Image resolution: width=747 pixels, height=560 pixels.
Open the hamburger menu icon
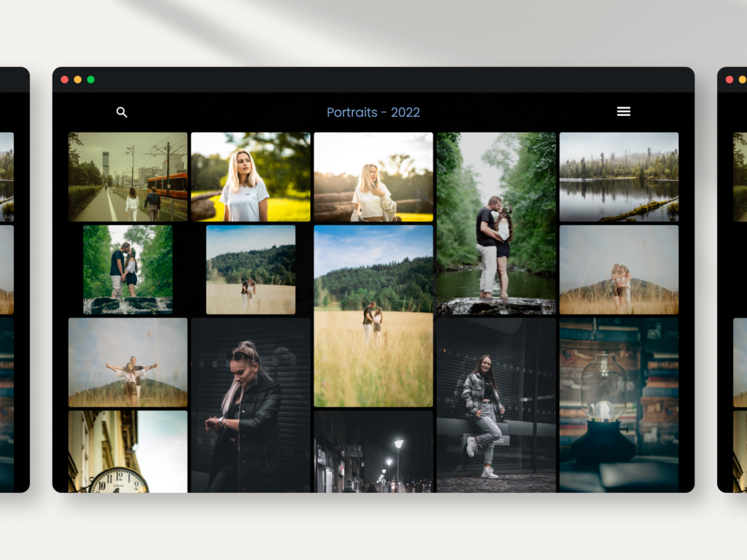click(x=624, y=112)
